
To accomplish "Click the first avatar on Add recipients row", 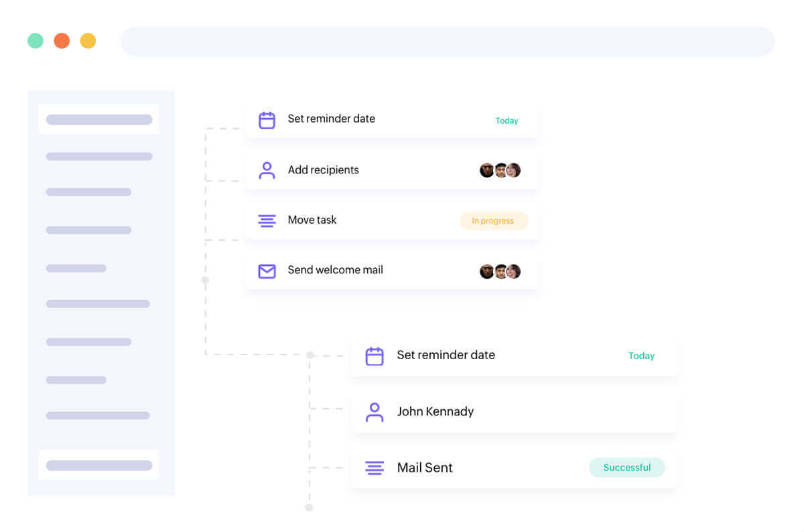I will click(x=486, y=170).
